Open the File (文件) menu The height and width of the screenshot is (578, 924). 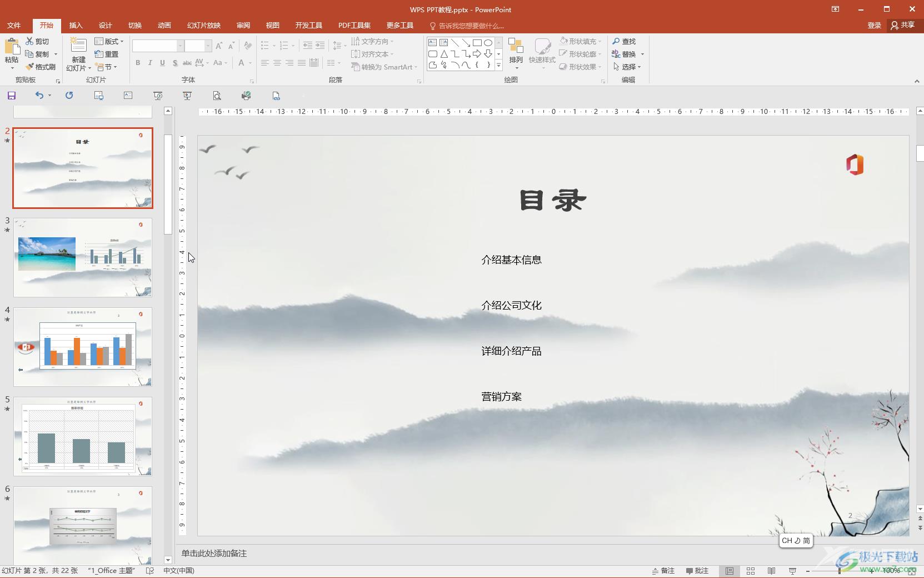click(x=14, y=26)
